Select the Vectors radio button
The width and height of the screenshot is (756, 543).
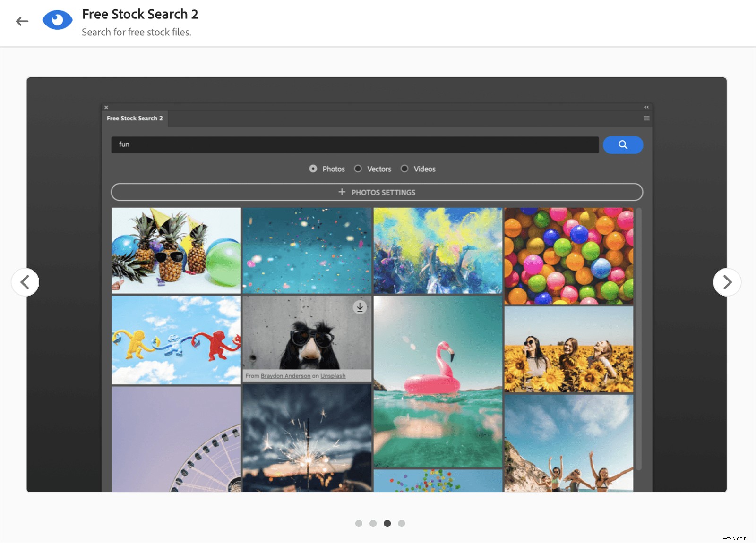click(x=358, y=169)
